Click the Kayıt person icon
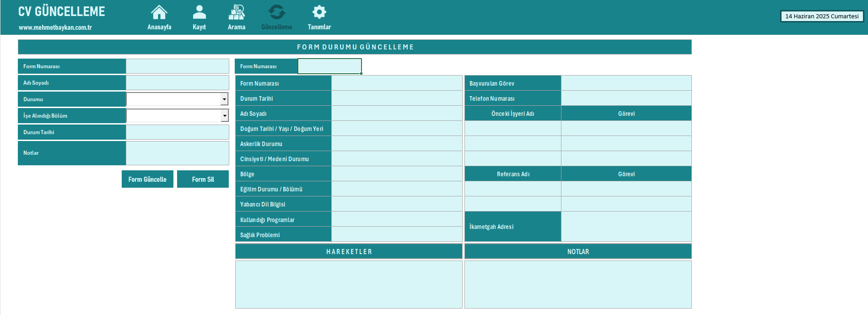 [199, 12]
